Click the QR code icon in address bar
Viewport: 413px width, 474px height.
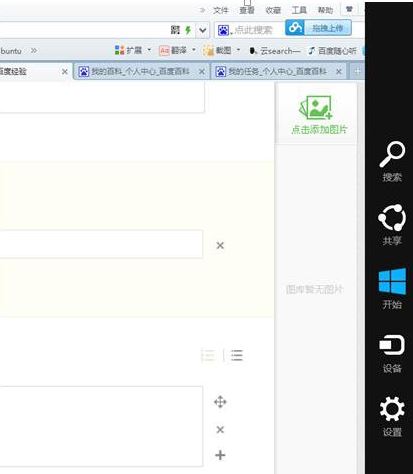pyautogui.click(x=175, y=30)
